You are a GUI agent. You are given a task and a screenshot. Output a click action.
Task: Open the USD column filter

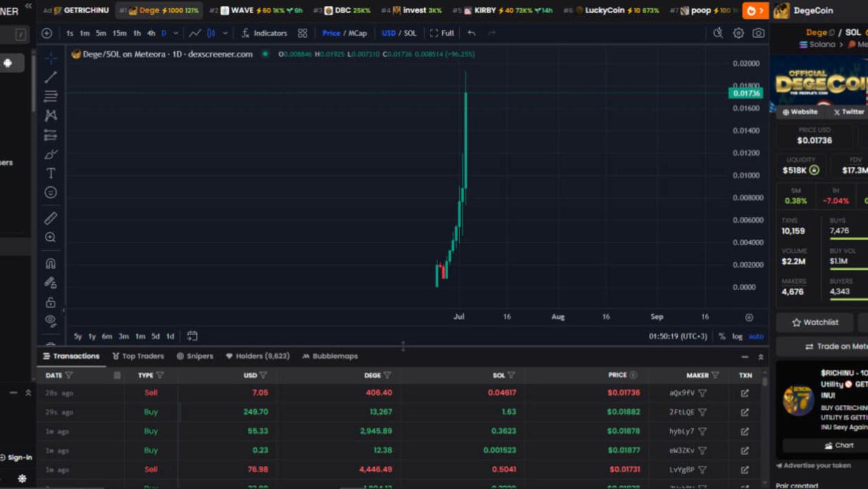tap(263, 376)
